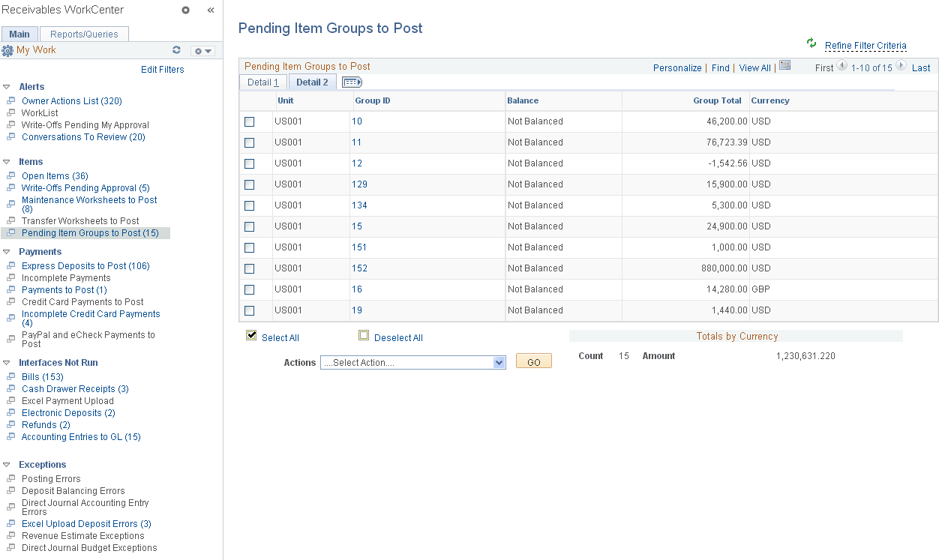Image resolution: width=939 pixels, height=560 pixels.
Task: Download the grid using the icon after View All
Action: click(x=784, y=65)
